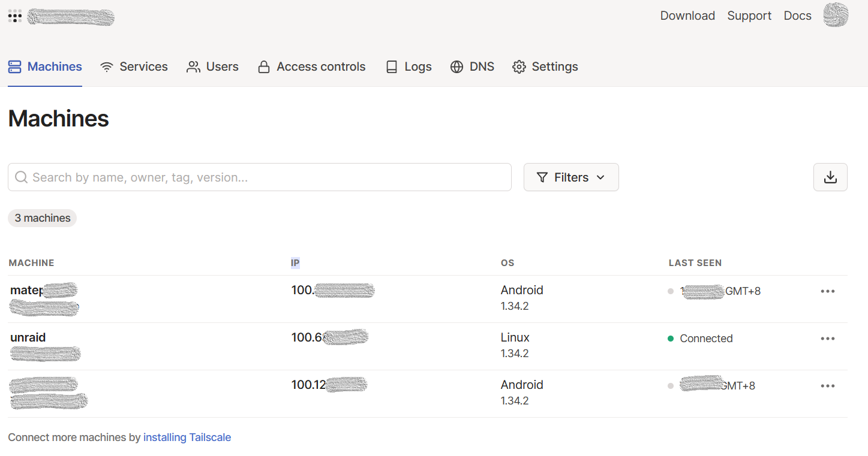This screenshot has width=868, height=456.
Task: Follow the installing Tailscale link
Action: (x=187, y=437)
